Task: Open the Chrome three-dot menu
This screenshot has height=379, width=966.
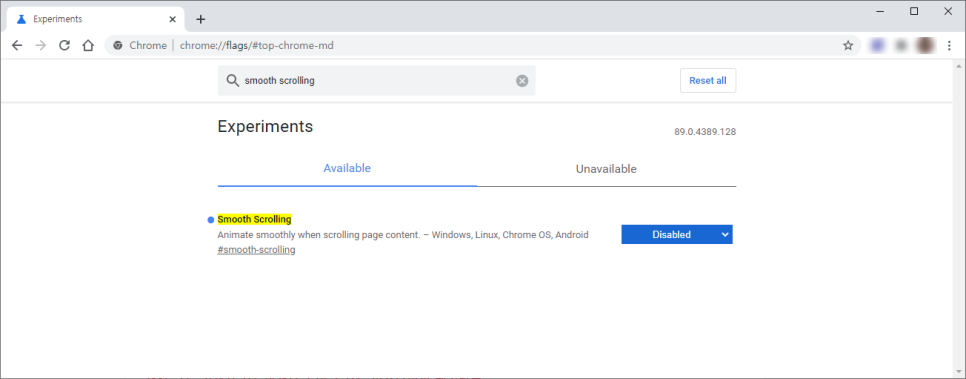Action: (x=949, y=46)
